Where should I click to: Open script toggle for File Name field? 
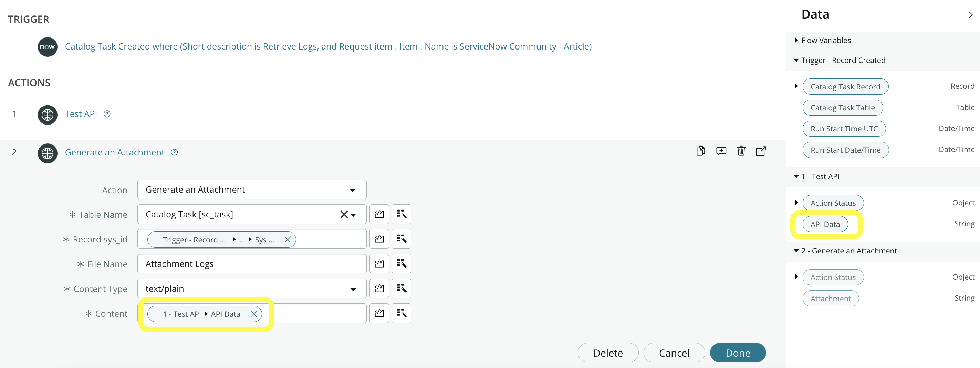tap(379, 264)
